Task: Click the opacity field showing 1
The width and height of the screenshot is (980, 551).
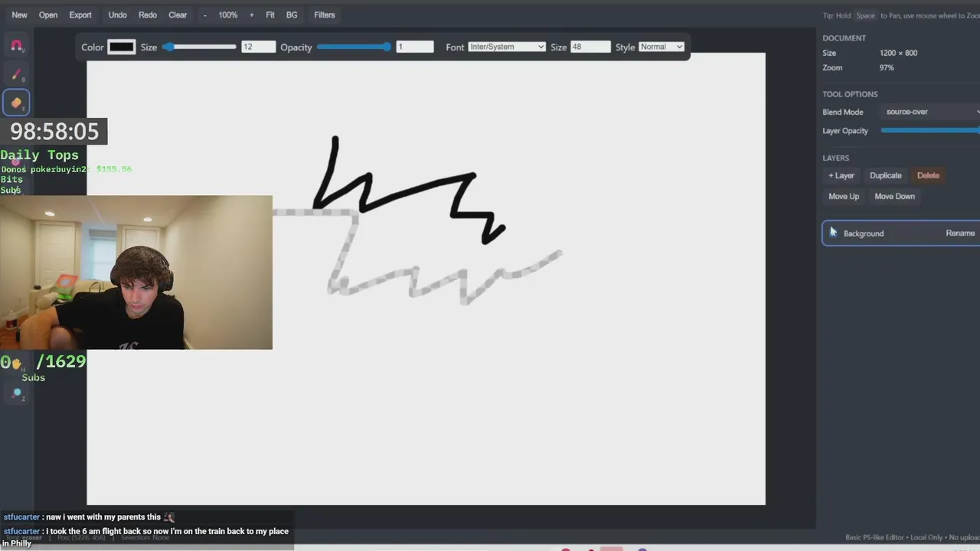Action: [x=415, y=47]
